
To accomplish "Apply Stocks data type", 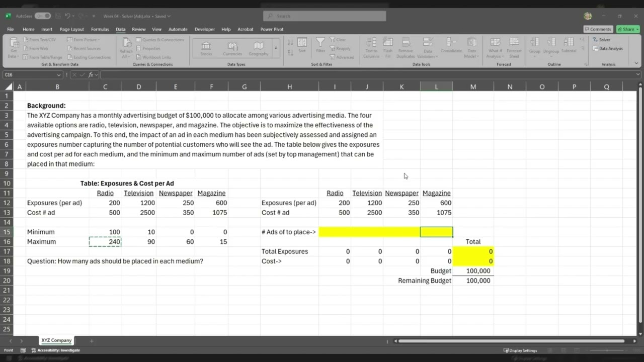I will click(206, 49).
